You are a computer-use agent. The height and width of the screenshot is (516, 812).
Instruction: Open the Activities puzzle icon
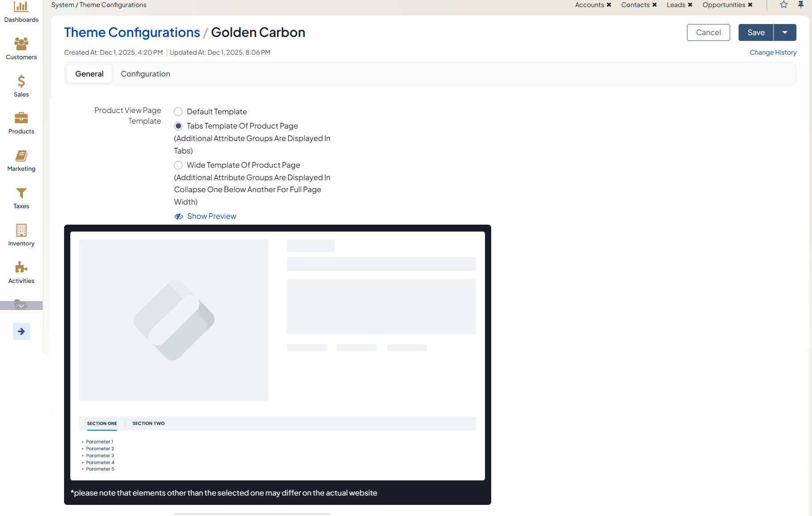coord(21,267)
